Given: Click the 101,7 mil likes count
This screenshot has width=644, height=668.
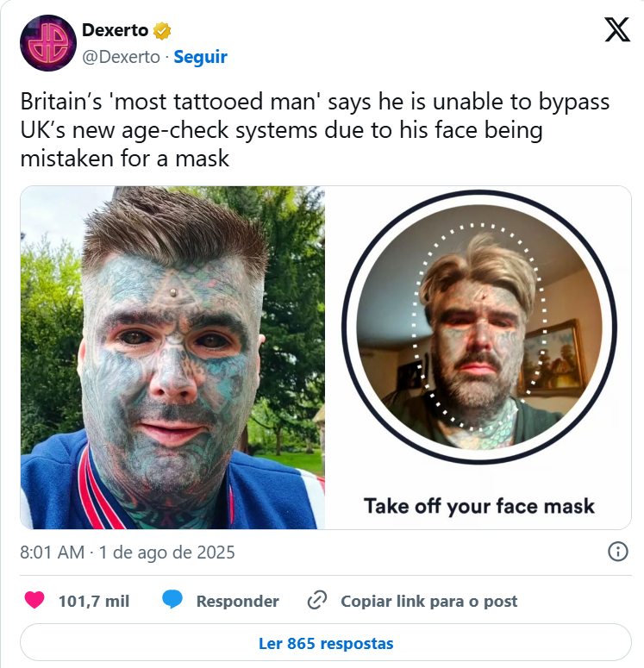Looking at the screenshot, I should (94, 601).
